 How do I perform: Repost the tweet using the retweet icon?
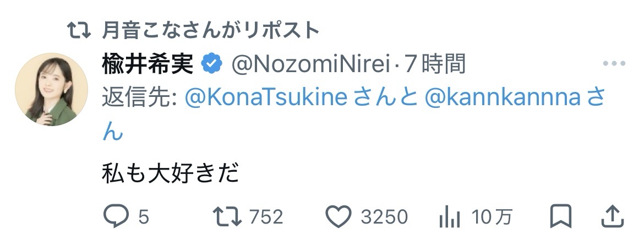(228, 216)
